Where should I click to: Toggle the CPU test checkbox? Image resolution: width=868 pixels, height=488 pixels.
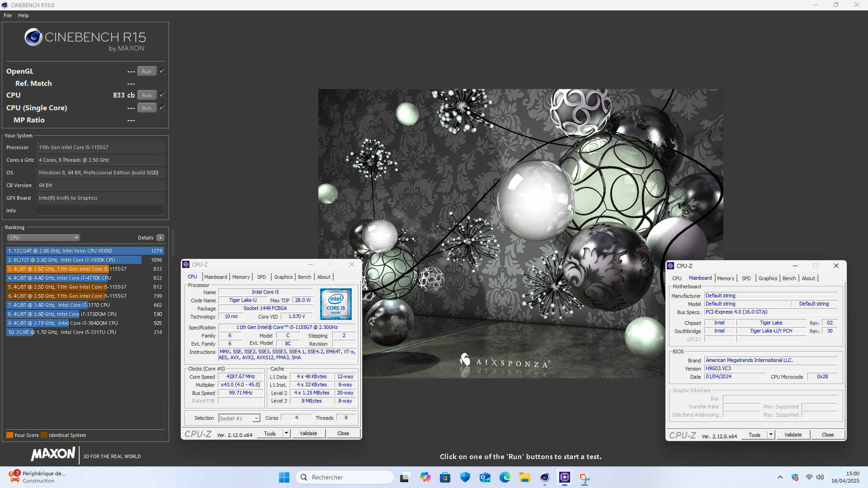point(162,95)
